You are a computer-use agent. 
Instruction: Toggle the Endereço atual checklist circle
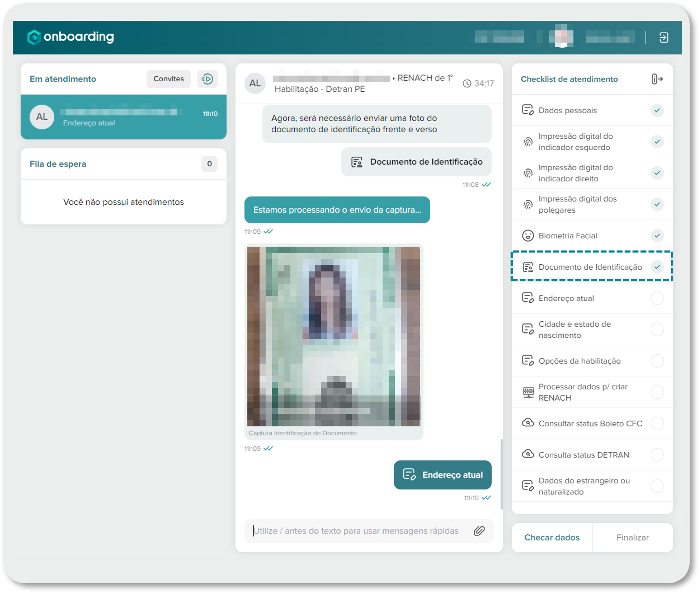coord(657,298)
